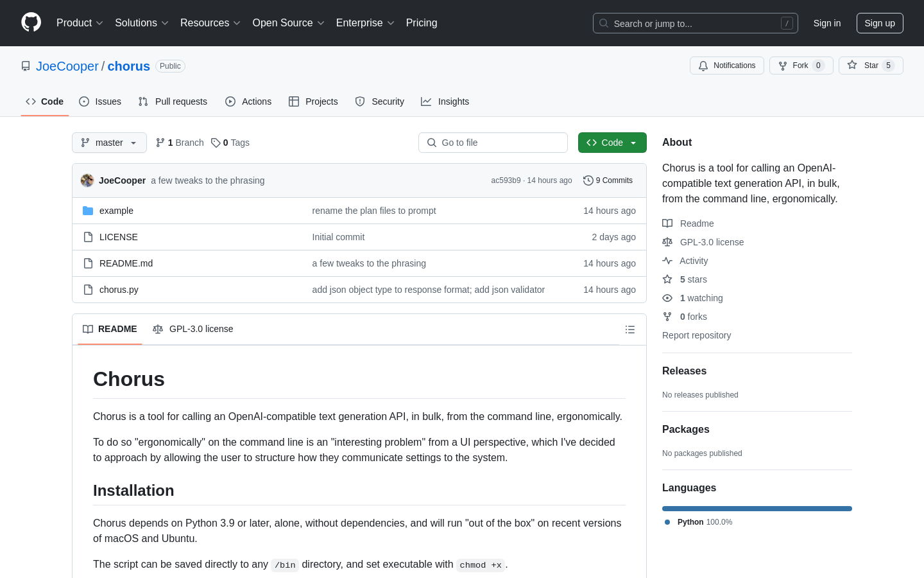924x578 pixels.
Task: Click the example folder icon
Action: pyautogui.click(x=88, y=211)
